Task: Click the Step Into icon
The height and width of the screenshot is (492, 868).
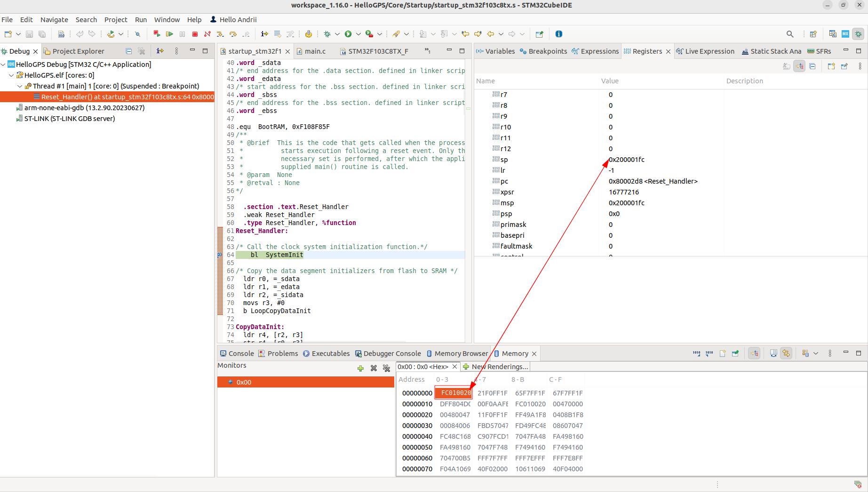Action: (220, 34)
